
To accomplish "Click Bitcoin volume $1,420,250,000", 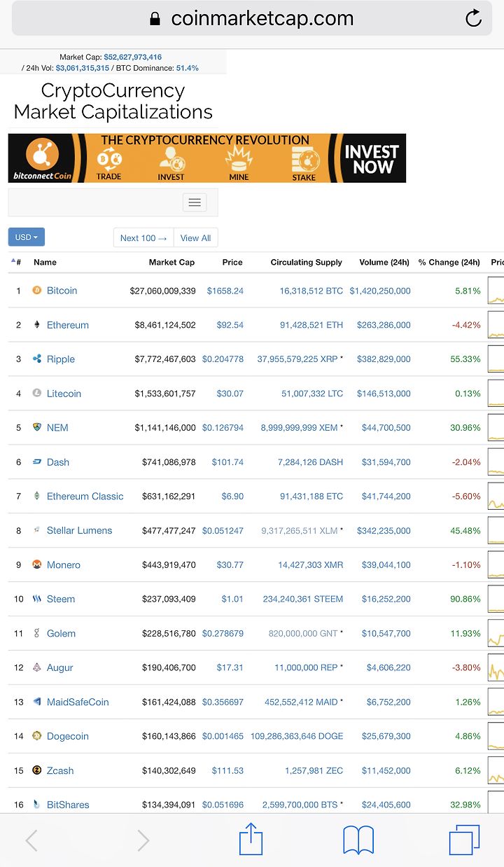I will [x=380, y=290].
